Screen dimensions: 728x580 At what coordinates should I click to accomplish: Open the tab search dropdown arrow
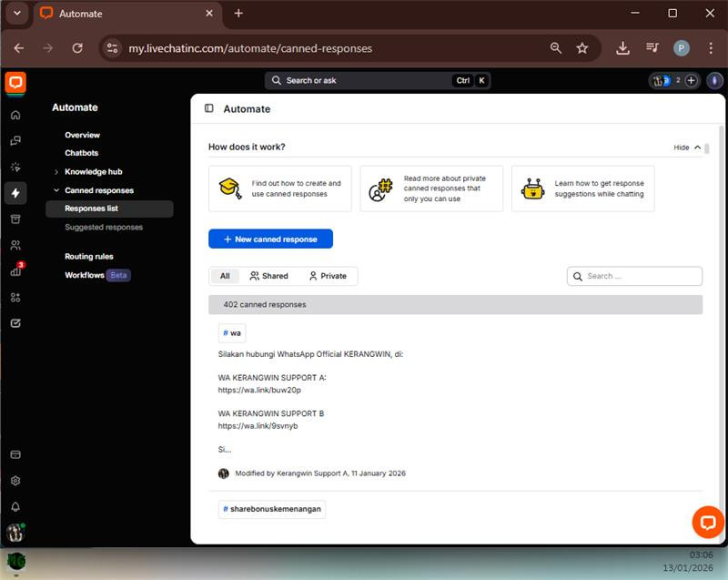pyautogui.click(x=17, y=13)
